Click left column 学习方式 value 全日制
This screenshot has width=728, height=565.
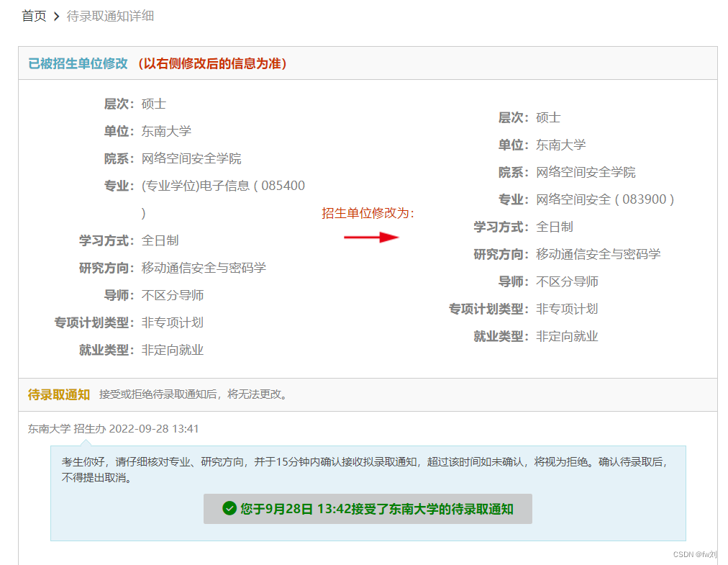point(160,240)
